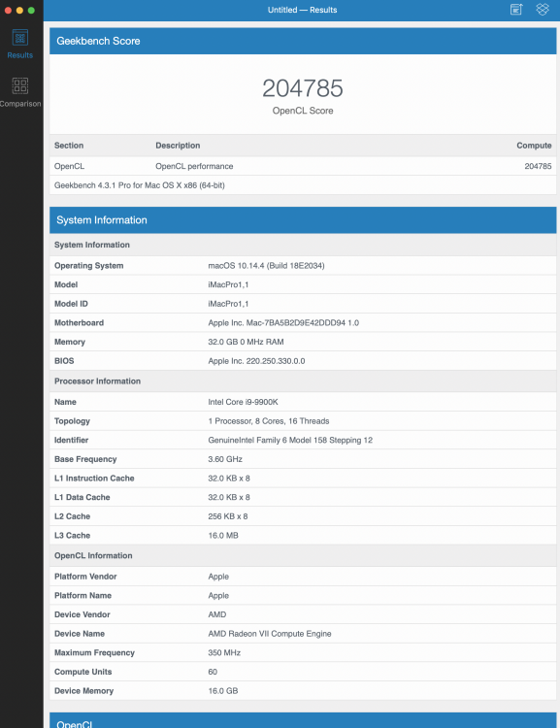Click the Compute column header
The width and height of the screenshot is (560, 728).
[534, 146]
